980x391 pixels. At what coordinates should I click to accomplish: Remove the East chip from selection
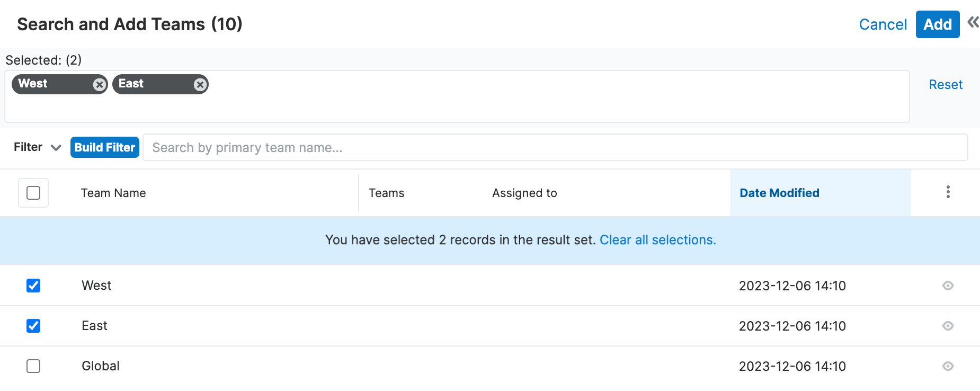coord(200,85)
